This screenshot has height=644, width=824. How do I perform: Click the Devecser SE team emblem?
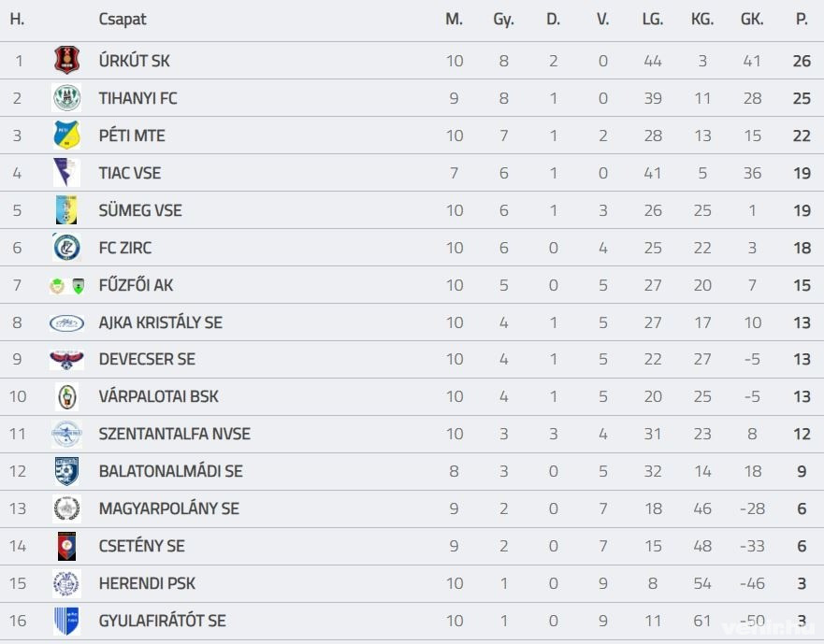[x=66, y=360]
